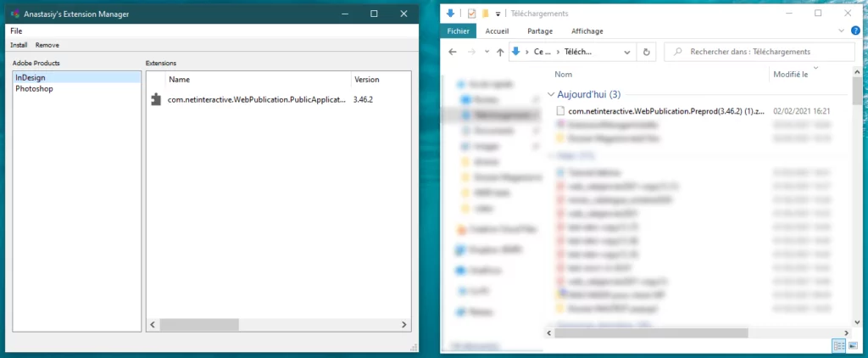
Task: Go back with Explorer back arrow
Action: [453, 52]
